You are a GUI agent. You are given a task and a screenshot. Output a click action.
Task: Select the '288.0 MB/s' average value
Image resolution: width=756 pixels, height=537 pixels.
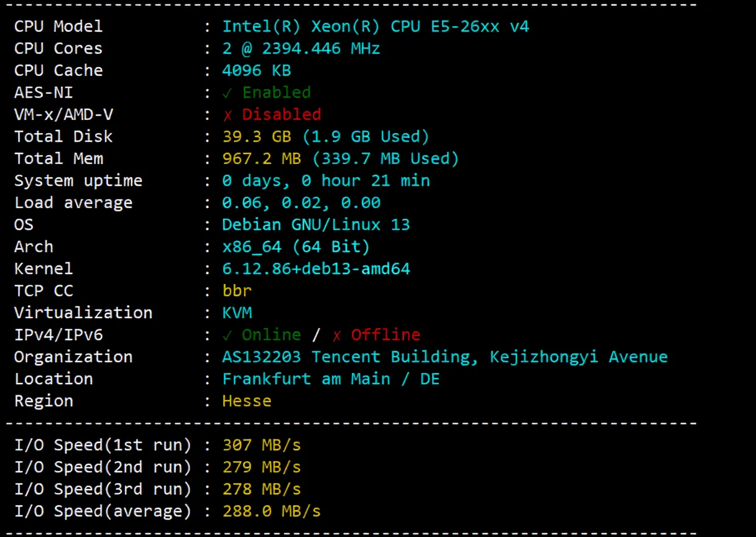click(x=272, y=512)
